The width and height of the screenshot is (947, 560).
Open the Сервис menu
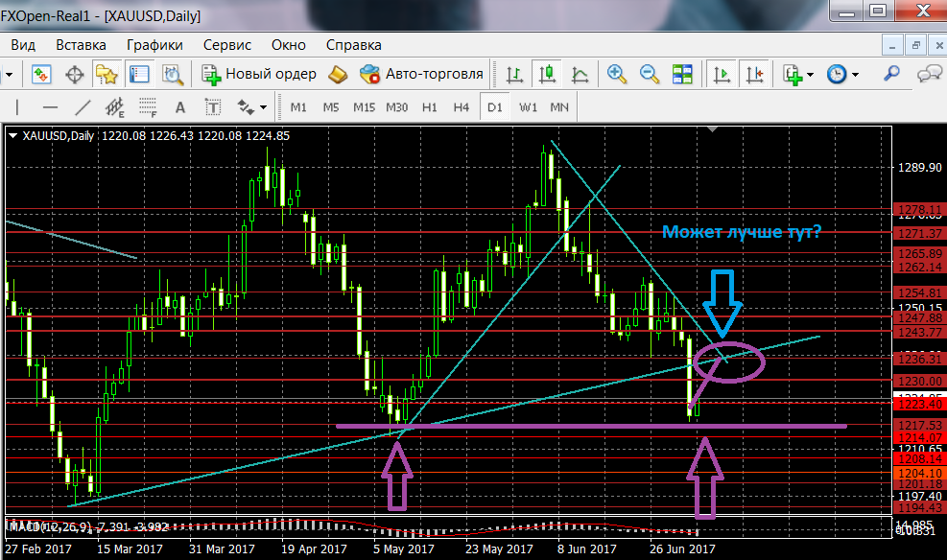(227, 45)
